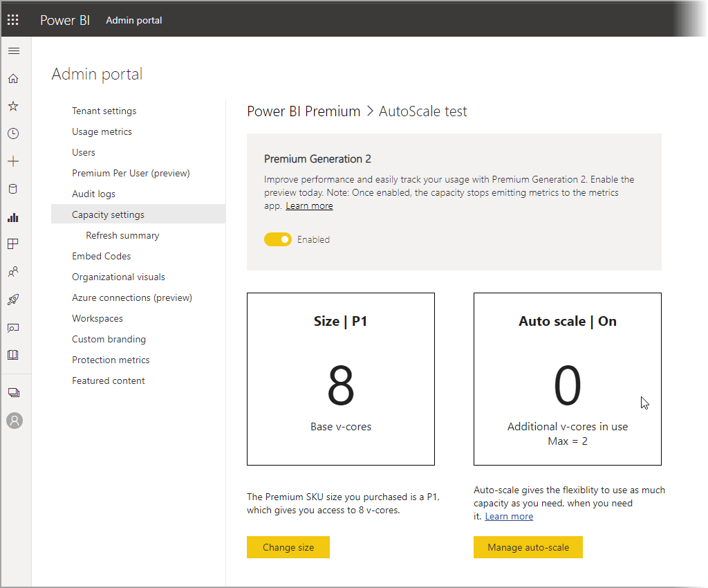
Task: Select Users in admin menu
Action: pos(84,153)
